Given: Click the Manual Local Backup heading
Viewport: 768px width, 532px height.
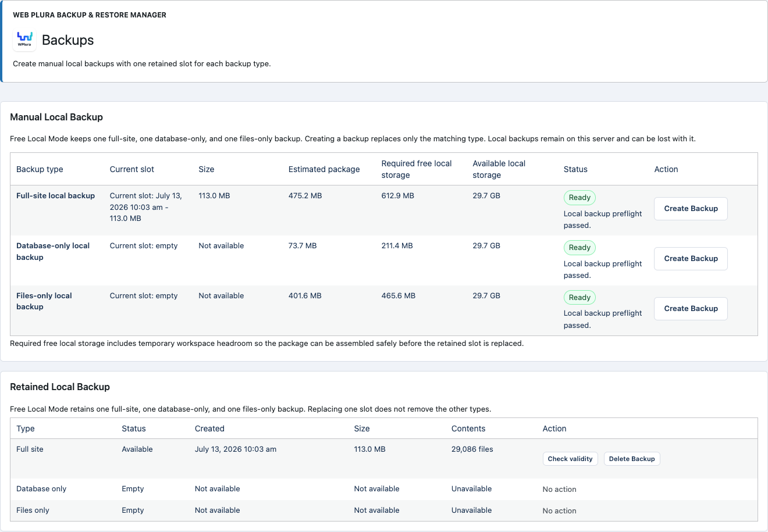Looking at the screenshot, I should click(56, 117).
